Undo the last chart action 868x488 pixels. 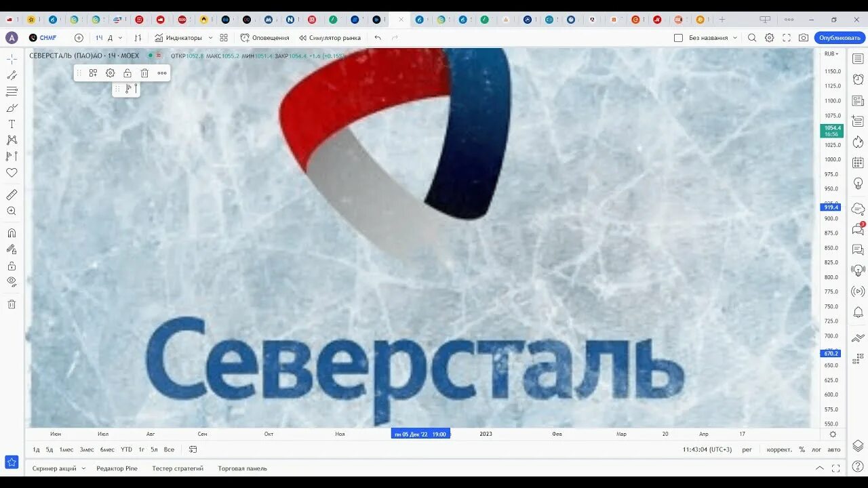(378, 38)
